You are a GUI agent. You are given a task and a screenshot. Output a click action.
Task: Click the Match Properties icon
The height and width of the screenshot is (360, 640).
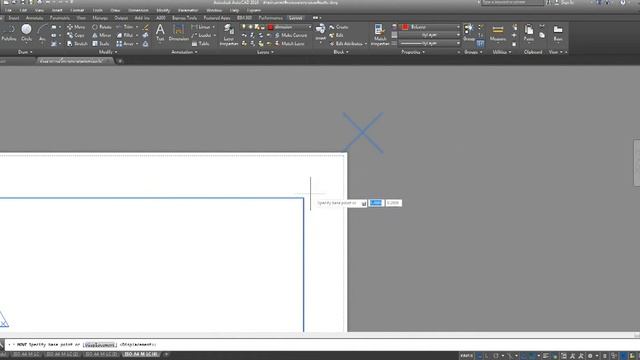click(x=380, y=34)
